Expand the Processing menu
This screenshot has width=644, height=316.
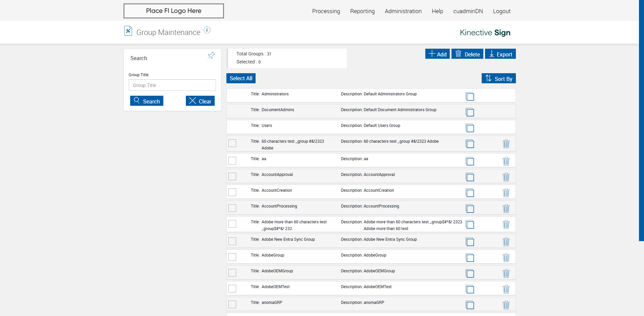[x=326, y=11]
